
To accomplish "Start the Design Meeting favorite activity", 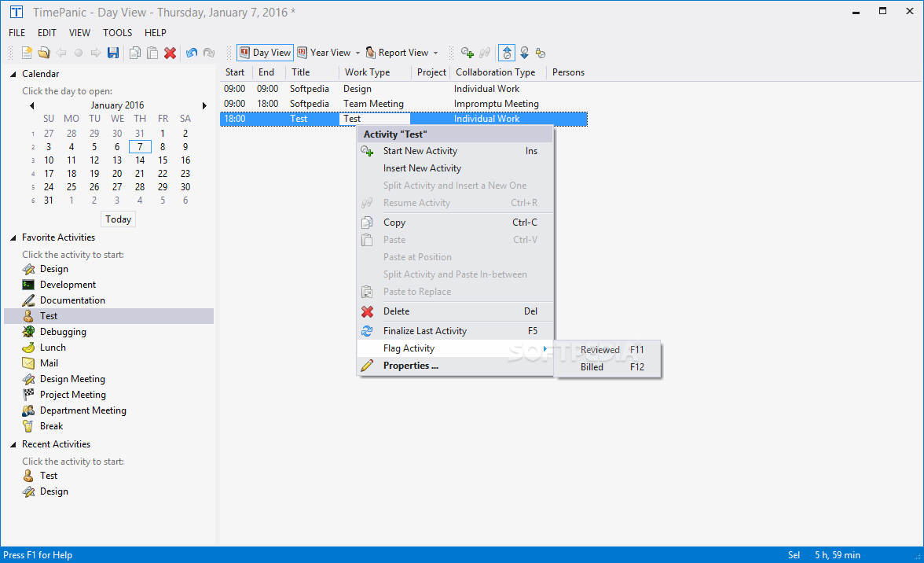I will coord(72,379).
